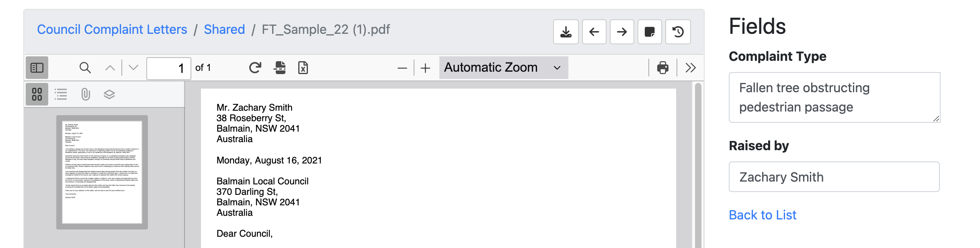980x248 pixels.
Task: Add a note with the sticky note icon
Action: pos(650,32)
